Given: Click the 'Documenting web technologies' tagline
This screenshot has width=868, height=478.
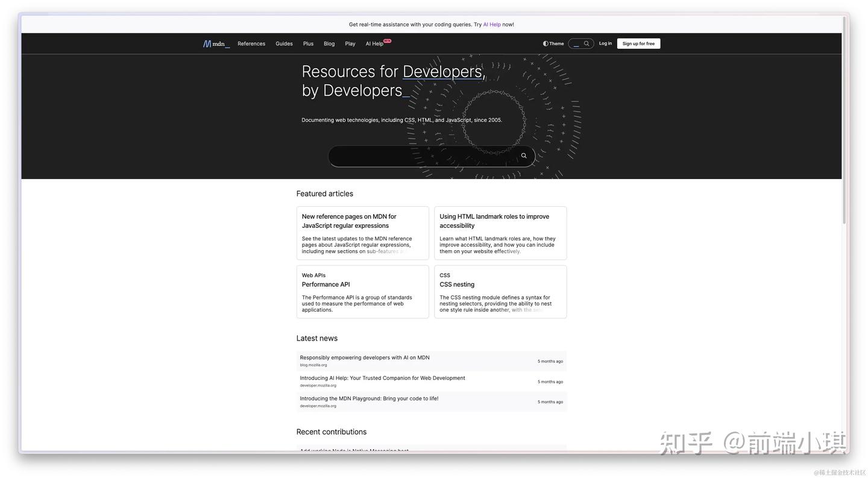Looking at the screenshot, I should tap(402, 120).
